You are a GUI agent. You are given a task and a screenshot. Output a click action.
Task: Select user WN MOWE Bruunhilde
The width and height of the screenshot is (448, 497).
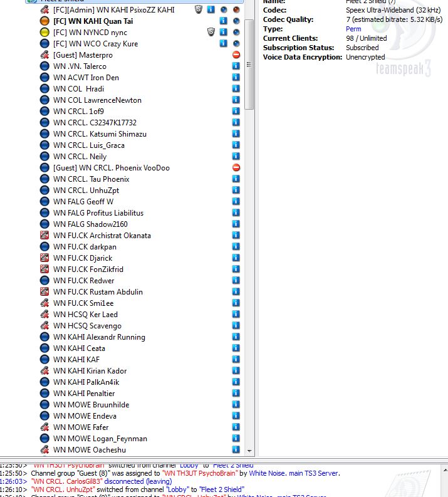[x=91, y=404]
